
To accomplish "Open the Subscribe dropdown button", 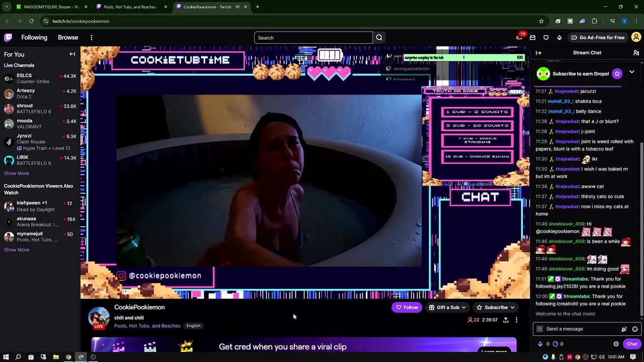I will click(496, 307).
